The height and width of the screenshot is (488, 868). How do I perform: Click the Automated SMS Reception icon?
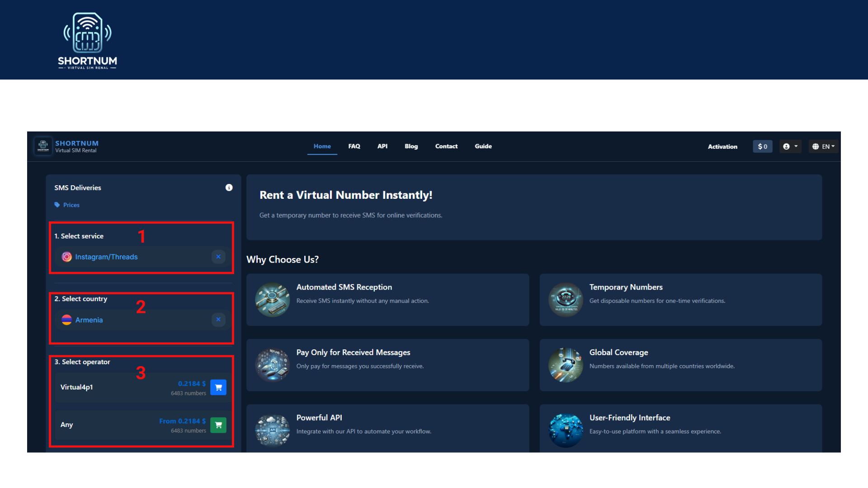click(x=272, y=300)
